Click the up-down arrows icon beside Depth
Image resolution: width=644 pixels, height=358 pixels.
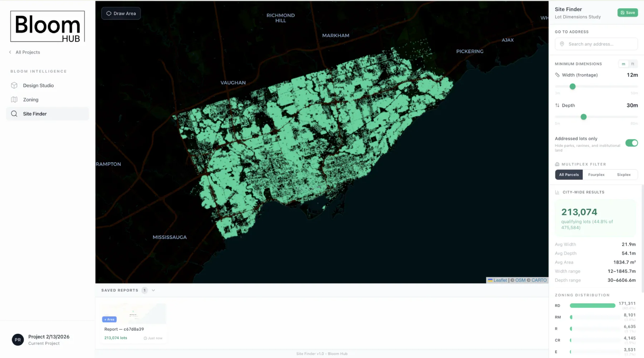557,105
